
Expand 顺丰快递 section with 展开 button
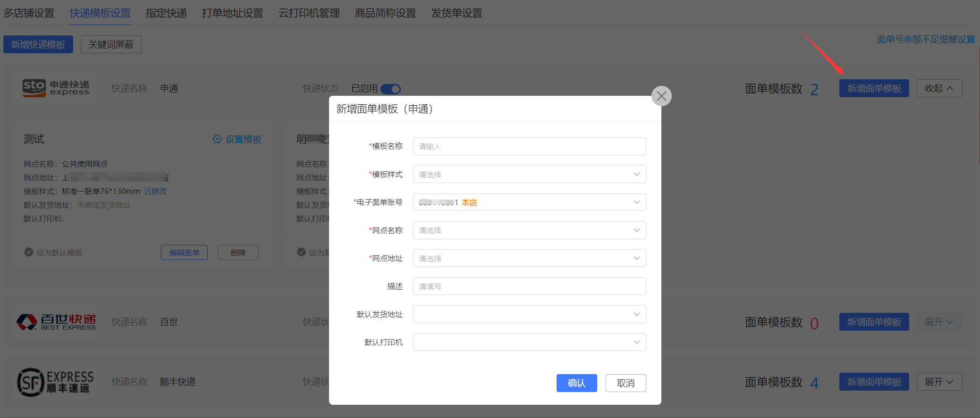tap(939, 382)
